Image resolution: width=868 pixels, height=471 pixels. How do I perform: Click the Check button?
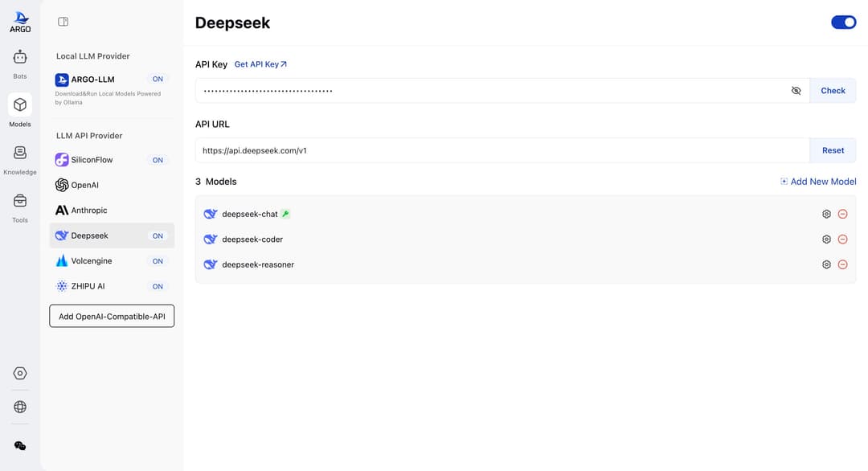(833, 91)
